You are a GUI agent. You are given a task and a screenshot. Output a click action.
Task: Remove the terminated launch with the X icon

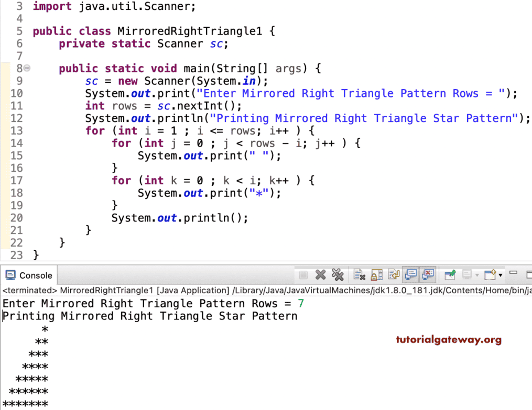click(320, 275)
